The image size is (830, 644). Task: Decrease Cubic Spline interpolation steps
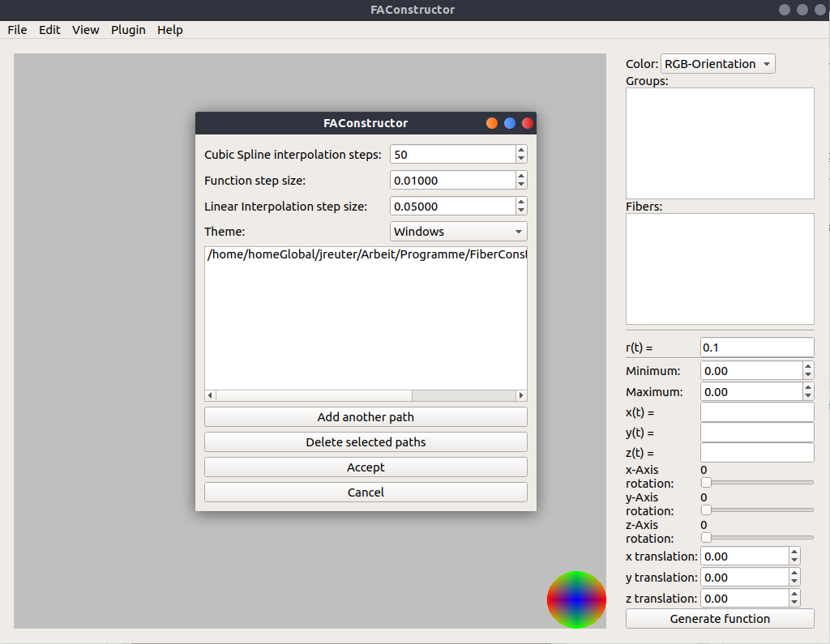tap(521, 159)
